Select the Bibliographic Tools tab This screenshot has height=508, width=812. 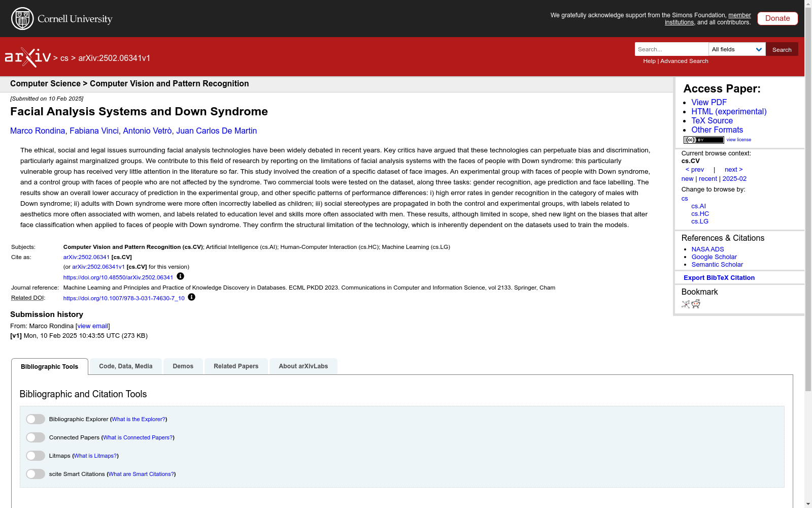50,367
